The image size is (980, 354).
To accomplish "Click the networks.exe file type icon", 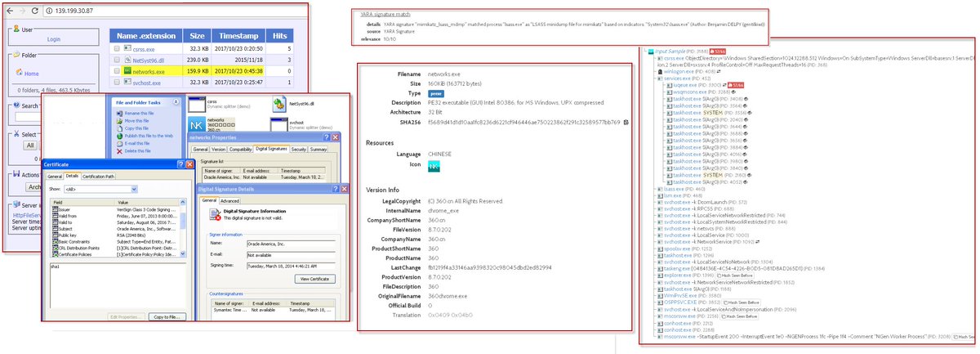I will click(127, 71).
